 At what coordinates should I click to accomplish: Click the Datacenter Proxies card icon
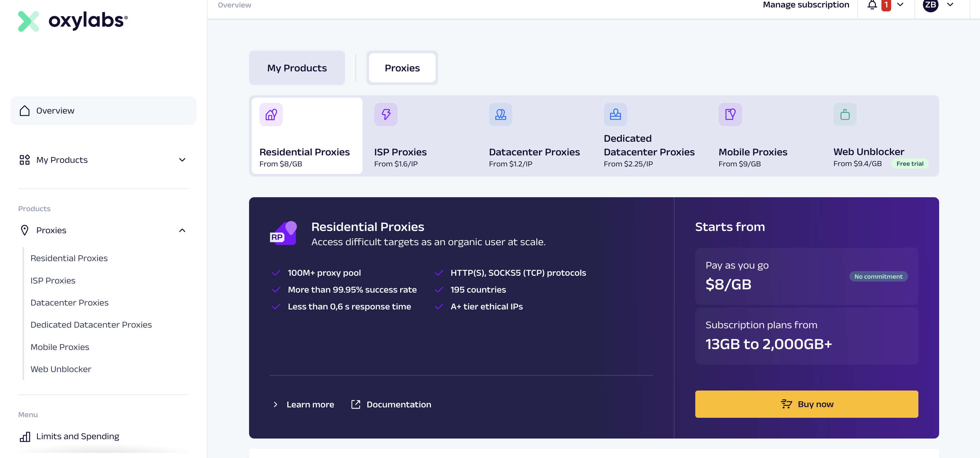click(x=501, y=114)
